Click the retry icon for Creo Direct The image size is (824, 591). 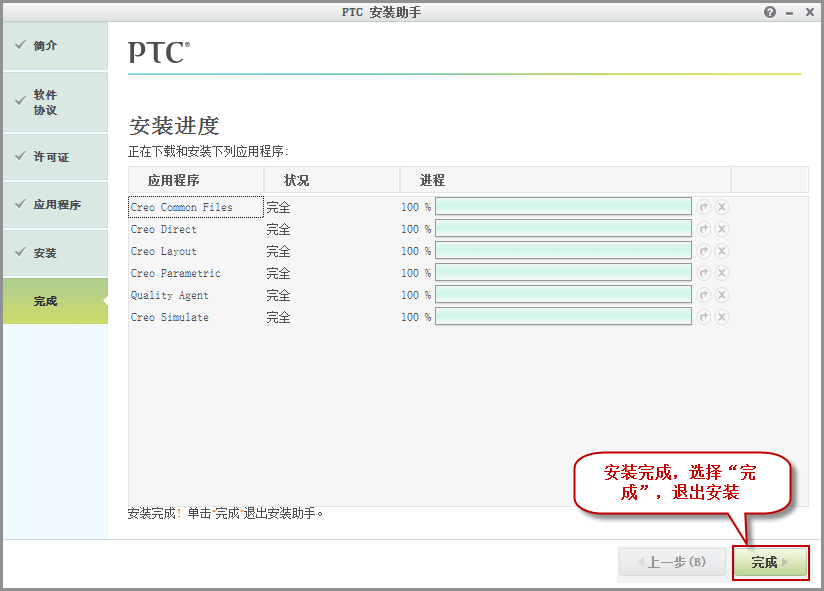coord(704,229)
